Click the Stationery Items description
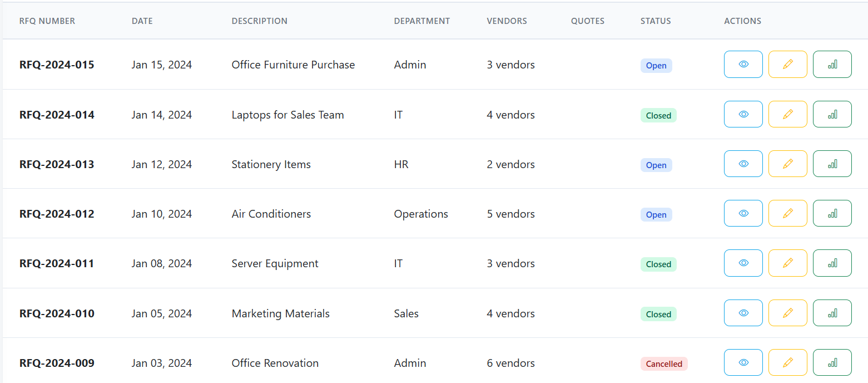 pos(271,164)
